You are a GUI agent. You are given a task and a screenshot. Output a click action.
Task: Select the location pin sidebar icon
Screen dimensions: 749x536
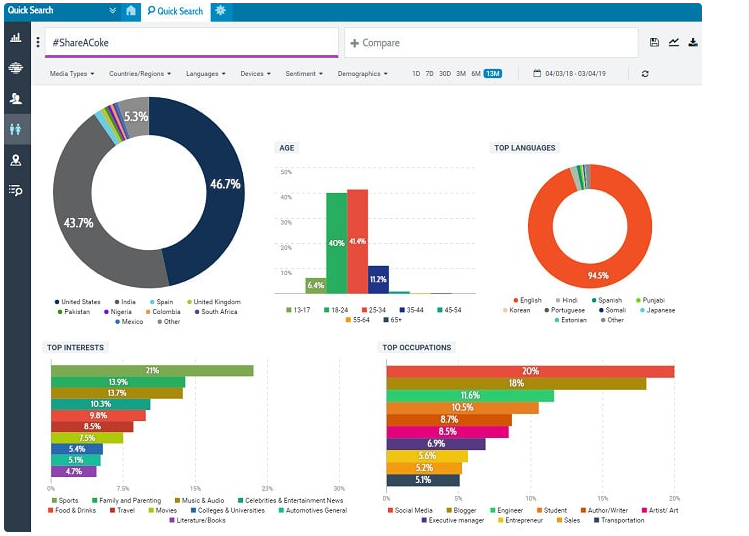tap(16, 160)
